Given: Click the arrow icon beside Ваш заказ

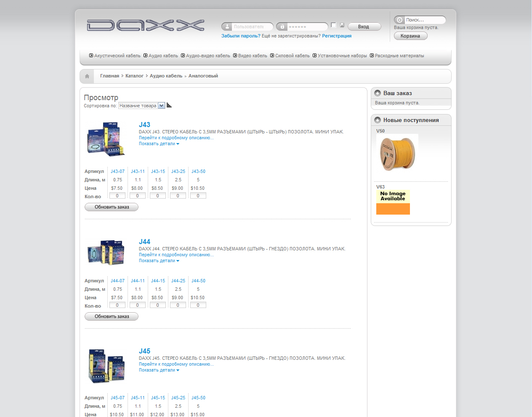Looking at the screenshot, I should point(378,93).
